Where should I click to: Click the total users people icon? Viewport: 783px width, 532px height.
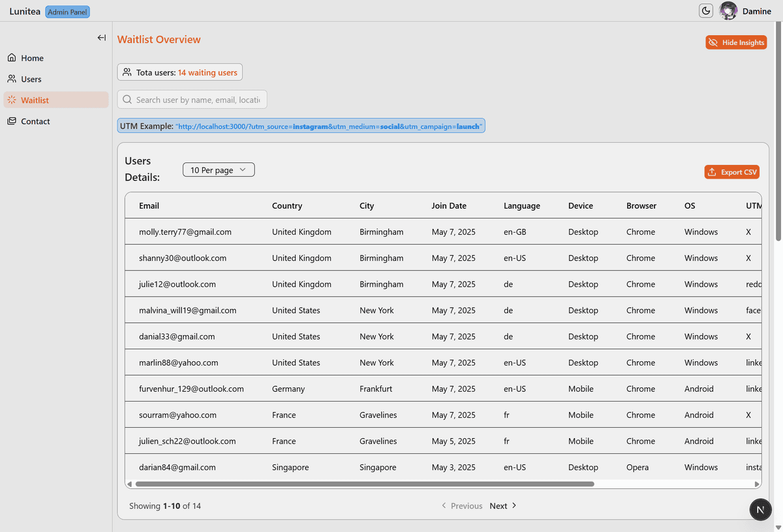pyautogui.click(x=127, y=72)
